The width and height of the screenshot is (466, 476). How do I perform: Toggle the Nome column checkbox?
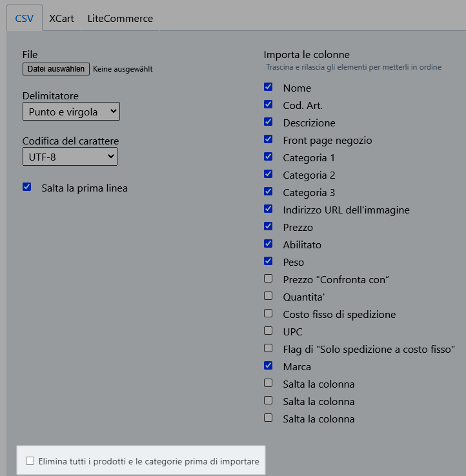[268, 87]
